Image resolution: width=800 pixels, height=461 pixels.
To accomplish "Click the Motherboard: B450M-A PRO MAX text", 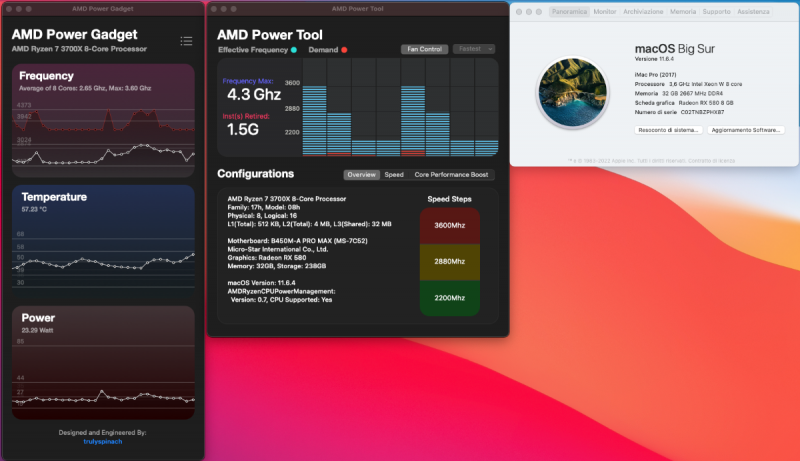I will pos(297,241).
